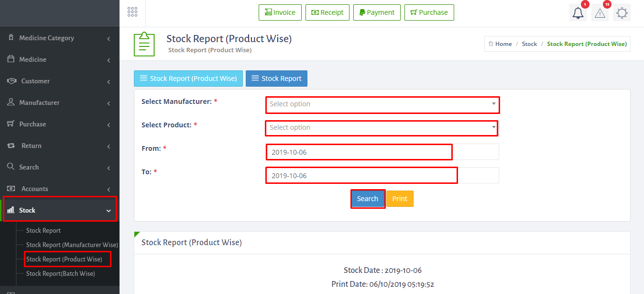644x294 pixels.
Task: Open the Select Product dropdown
Action: [381, 128]
